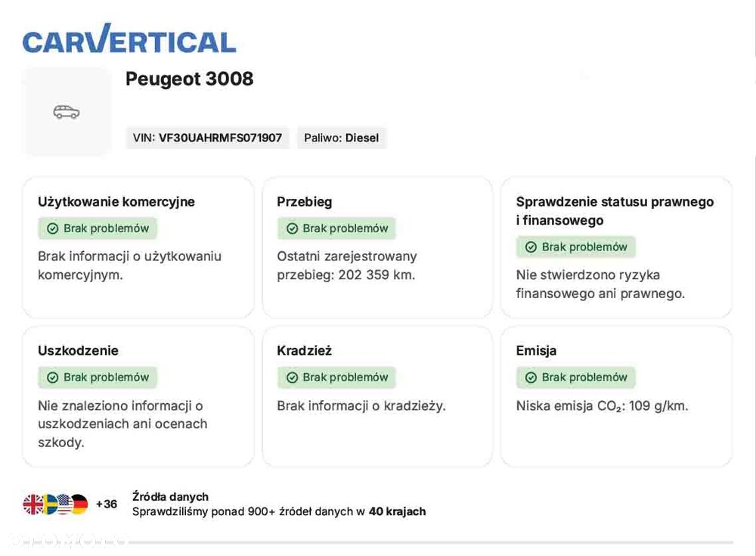Click the Emisja card heading
The width and height of the screenshot is (756, 556).
(x=536, y=351)
